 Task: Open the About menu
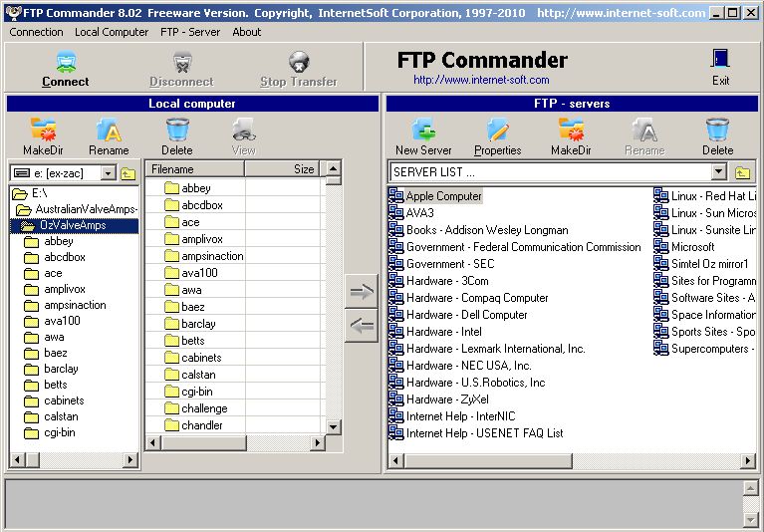click(x=247, y=32)
